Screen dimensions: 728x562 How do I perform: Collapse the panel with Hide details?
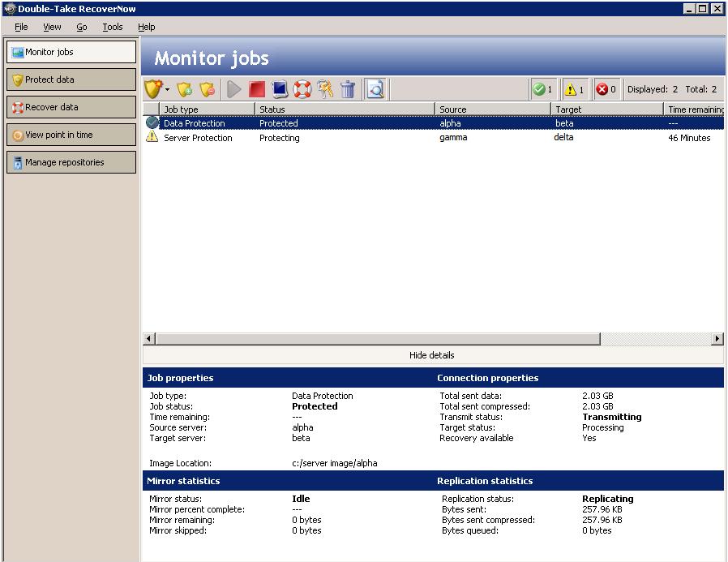pyautogui.click(x=432, y=355)
